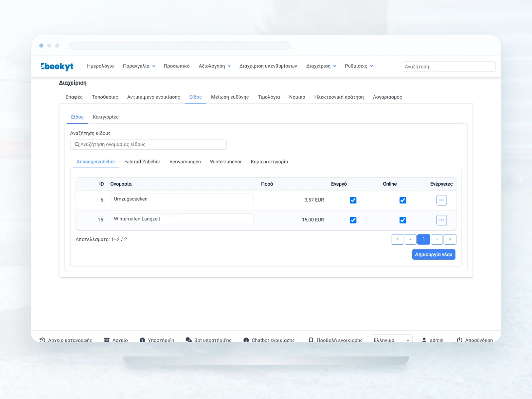Switch to the Κατηγορίες tab

105,117
